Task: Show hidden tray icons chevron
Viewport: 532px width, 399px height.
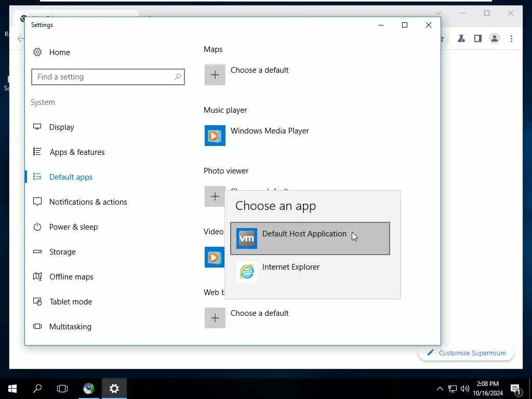Action: pos(440,389)
